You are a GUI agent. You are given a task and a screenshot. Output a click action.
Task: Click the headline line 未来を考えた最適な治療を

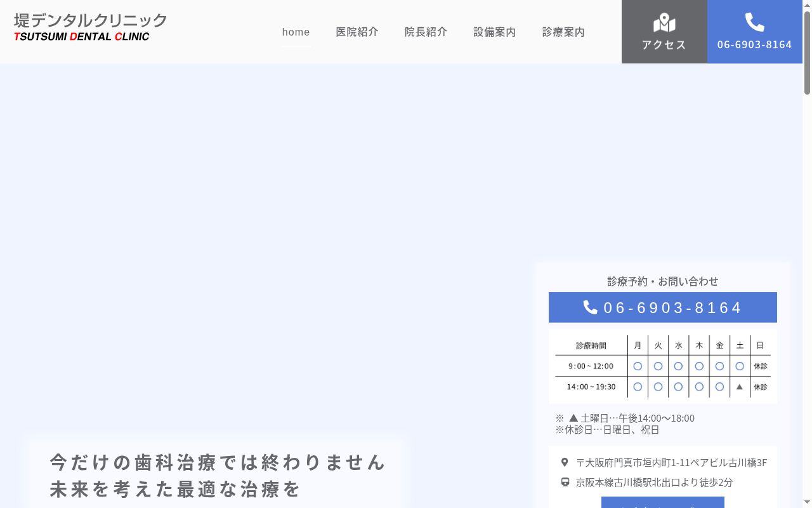[x=175, y=489]
